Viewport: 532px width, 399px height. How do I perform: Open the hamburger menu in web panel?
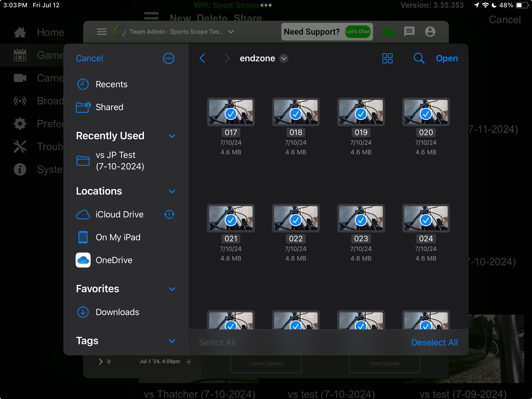(x=102, y=32)
